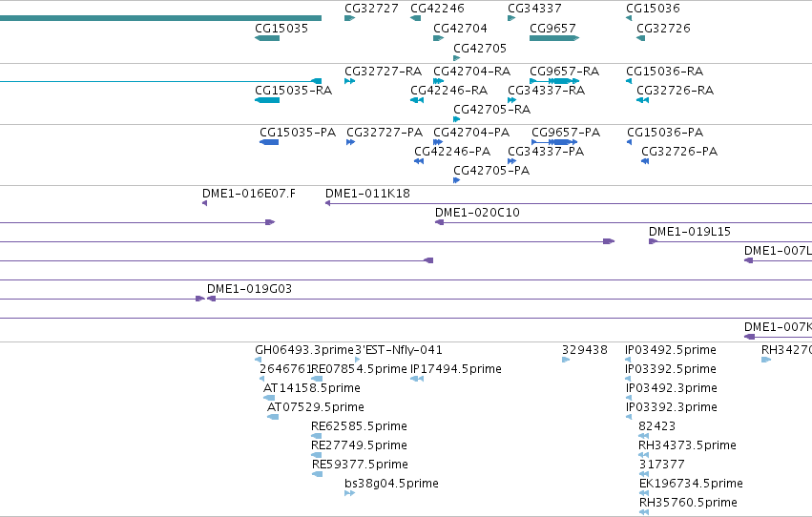Open EST IP03492.5prime
Screen dimensions: 812x517
click(x=670, y=350)
